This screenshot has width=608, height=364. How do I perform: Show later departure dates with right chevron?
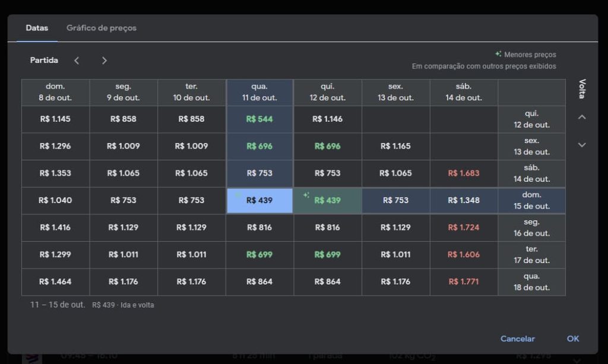click(104, 61)
